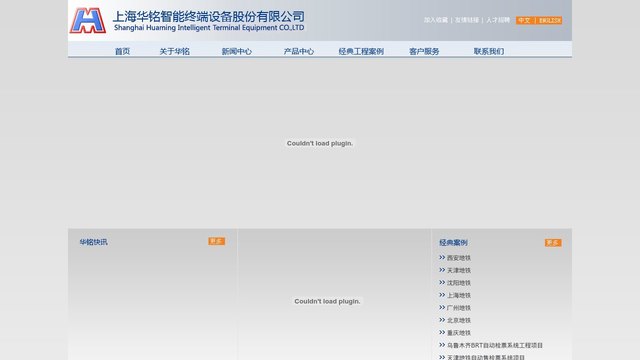Click 更多 button beside 经典案例

tap(553, 243)
